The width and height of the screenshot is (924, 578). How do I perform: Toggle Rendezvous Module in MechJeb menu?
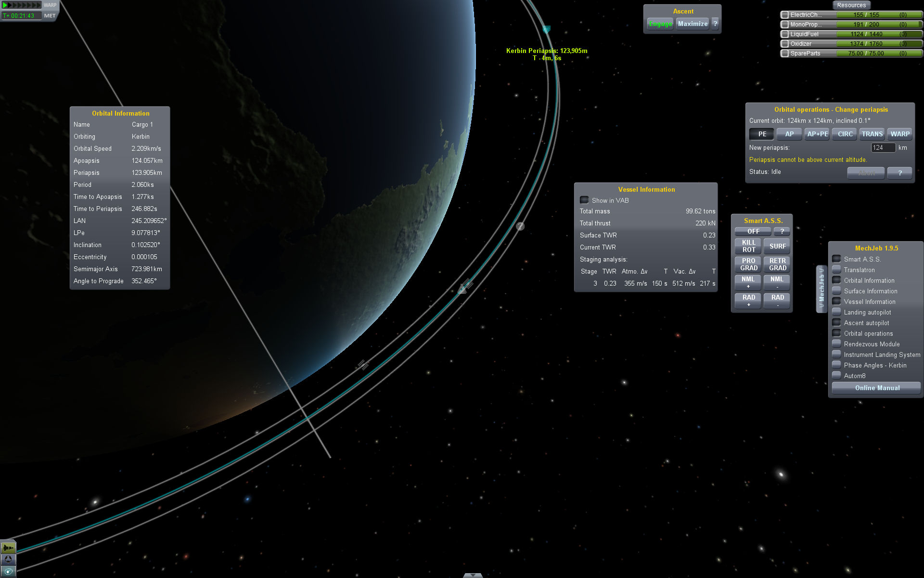click(x=837, y=344)
